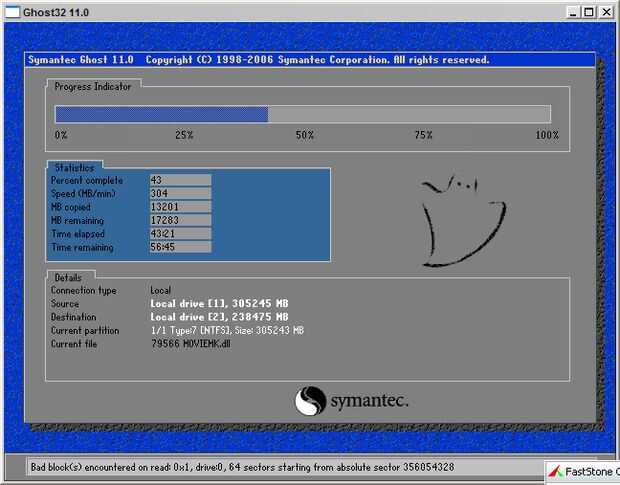Click the Speed value 304

[180, 194]
